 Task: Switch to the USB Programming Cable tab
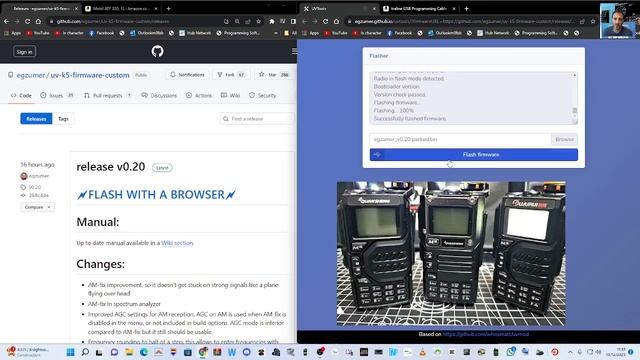tap(420, 9)
